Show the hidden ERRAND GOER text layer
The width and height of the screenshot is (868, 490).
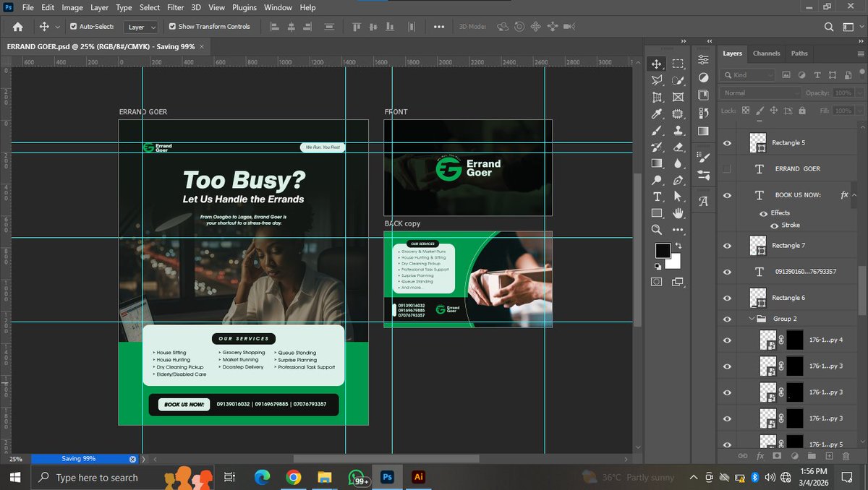click(x=728, y=169)
